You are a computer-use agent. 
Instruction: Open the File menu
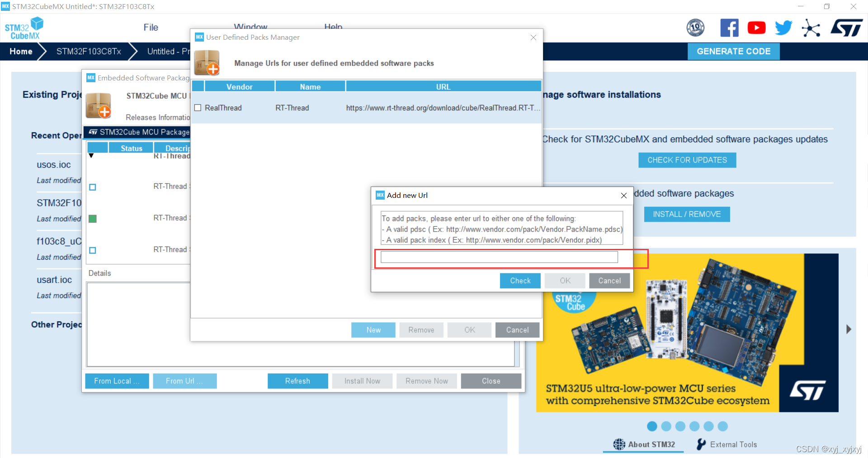tap(151, 27)
